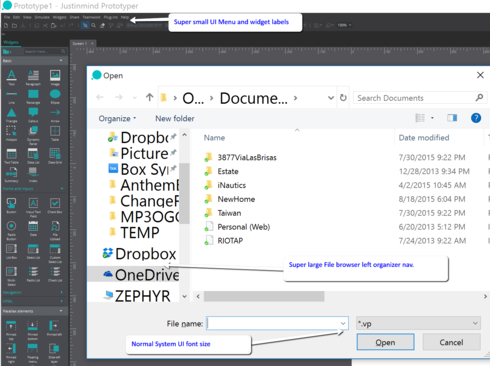Image resolution: width=490 pixels, height=366 pixels.
Task: Choose the Index widget
Action: coord(33,175)
